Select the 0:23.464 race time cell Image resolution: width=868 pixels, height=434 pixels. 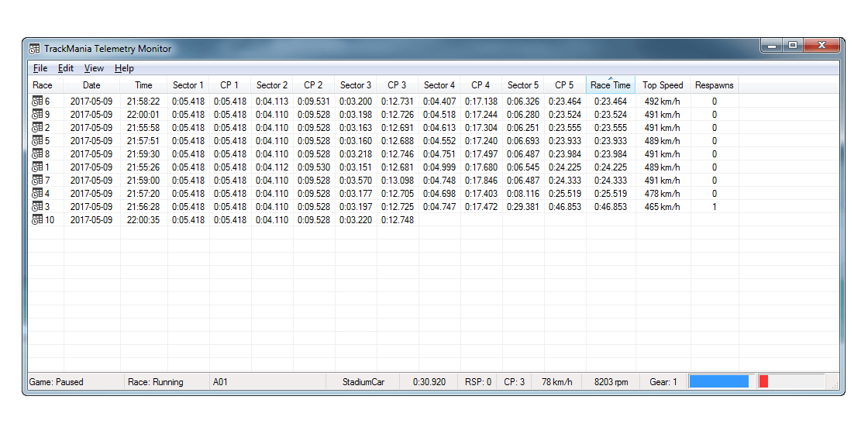(611, 102)
